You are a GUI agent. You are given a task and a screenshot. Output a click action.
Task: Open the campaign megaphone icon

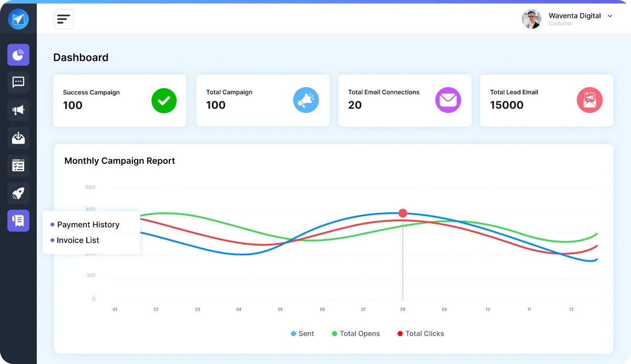[x=18, y=110]
